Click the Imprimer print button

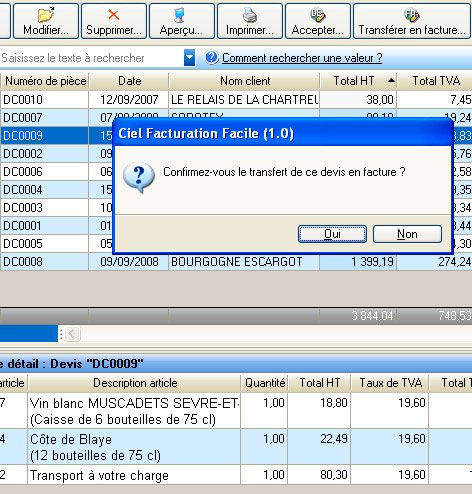click(250, 21)
